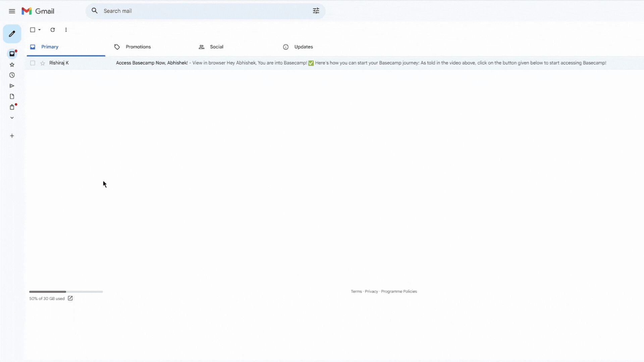Open the three-dot More options menu
The image size is (644, 362).
tap(66, 30)
